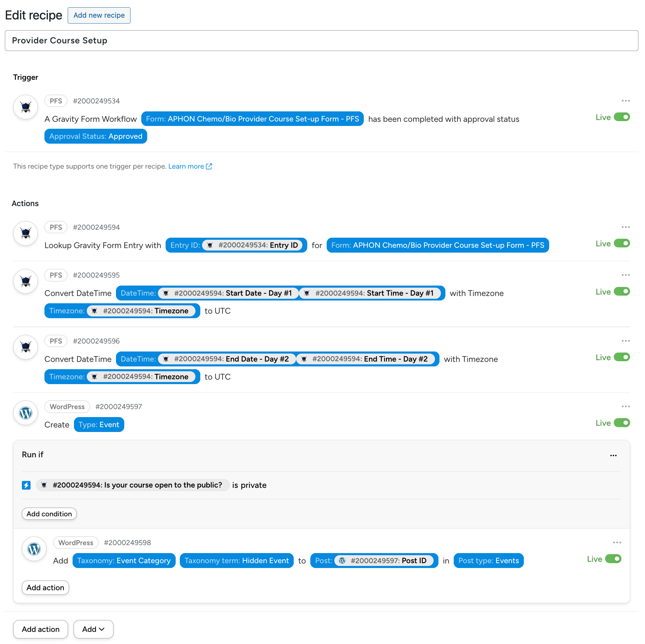Click the WordPress icon for Create Event action
Viewport: 645px width, 644px height.
click(x=25, y=413)
